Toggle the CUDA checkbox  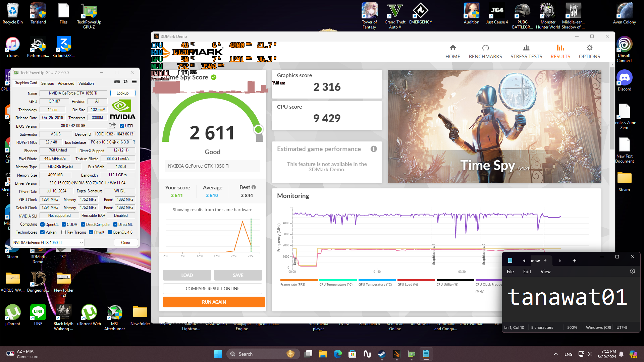click(x=64, y=225)
